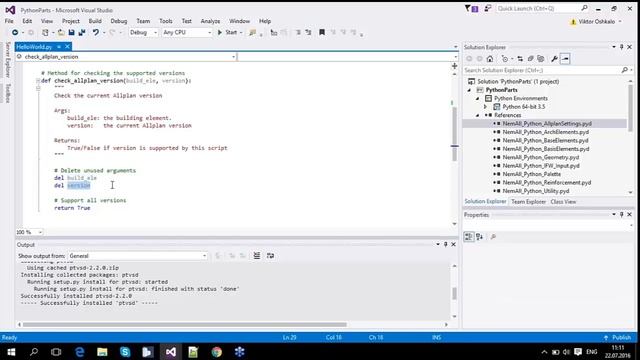Switch to the Class View tab

563,202
